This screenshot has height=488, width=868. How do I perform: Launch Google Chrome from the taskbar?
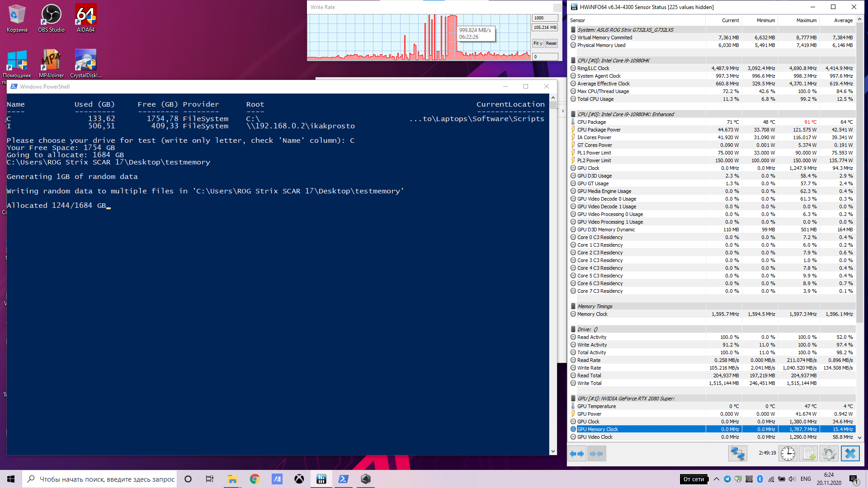[x=255, y=479]
